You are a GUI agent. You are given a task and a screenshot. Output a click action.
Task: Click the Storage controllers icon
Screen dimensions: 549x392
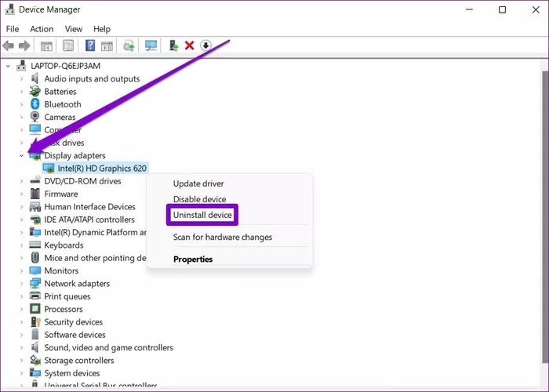click(35, 360)
